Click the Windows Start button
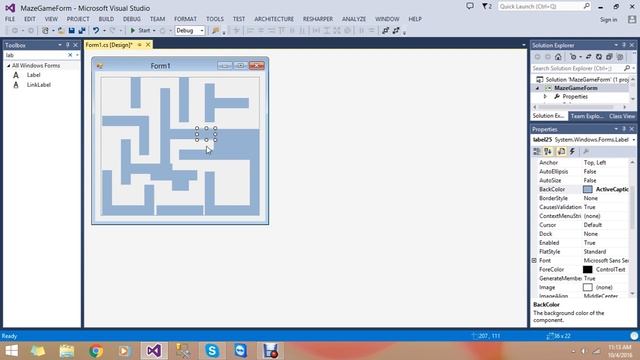 point(11,351)
